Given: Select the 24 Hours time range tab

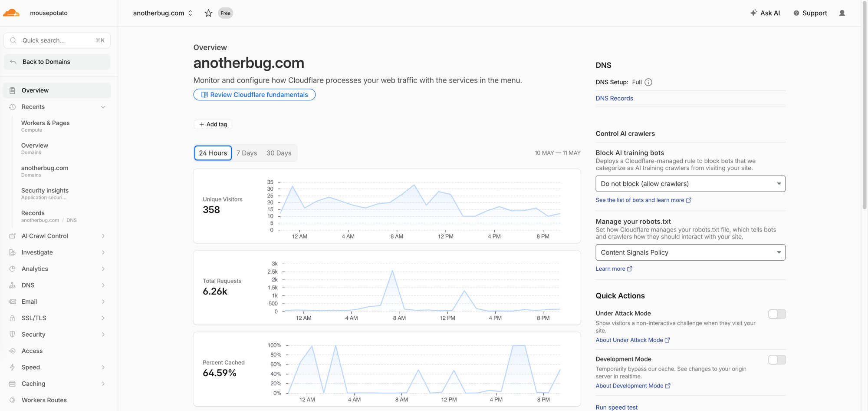Looking at the screenshot, I should click(213, 153).
